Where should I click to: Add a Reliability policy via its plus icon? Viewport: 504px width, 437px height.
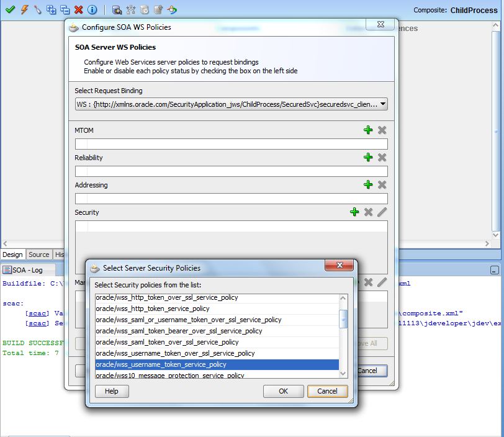pos(368,158)
